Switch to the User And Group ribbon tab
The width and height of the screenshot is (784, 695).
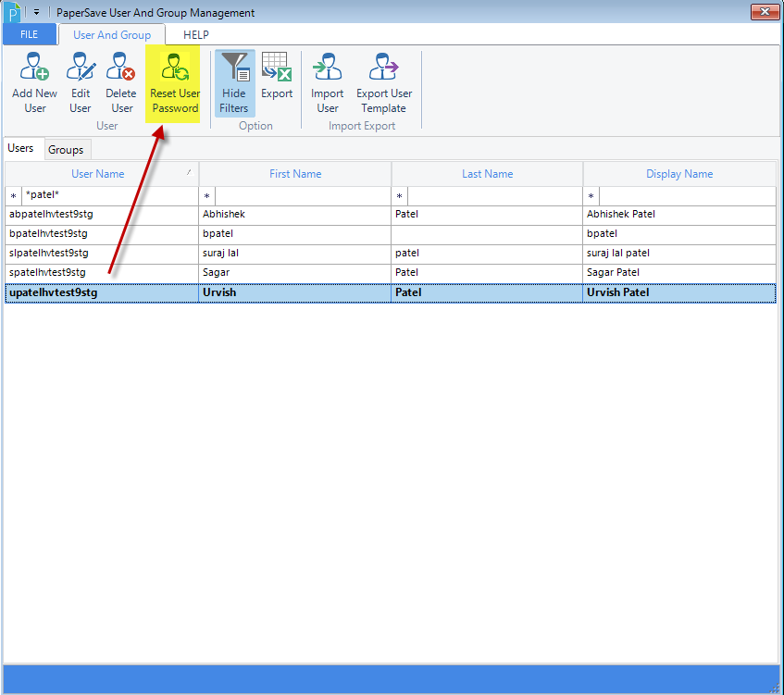(x=112, y=34)
